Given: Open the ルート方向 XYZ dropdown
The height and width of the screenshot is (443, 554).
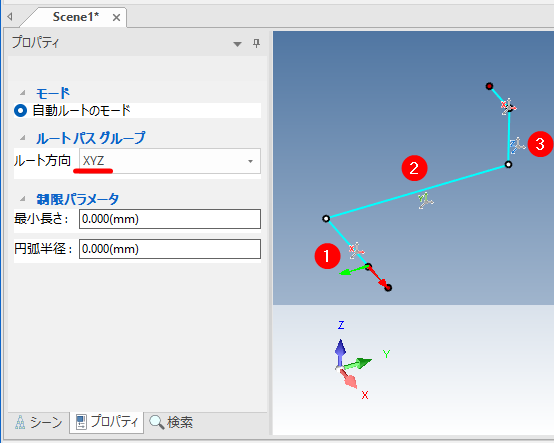Looking at the screenshot, I should tap(170, 161).
